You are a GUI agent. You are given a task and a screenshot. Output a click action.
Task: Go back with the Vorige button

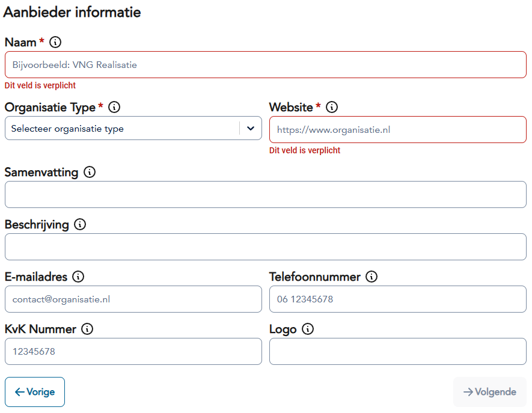coord(35,392)
